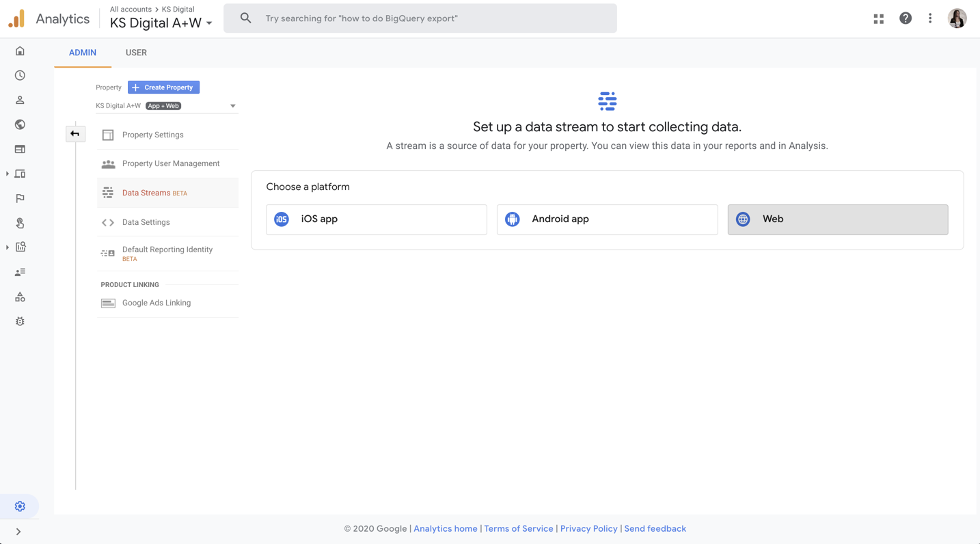Open the Privacy Policy link
Viewport: 980px width, 544px height.
pyautogui.click(x=589, y=529)
